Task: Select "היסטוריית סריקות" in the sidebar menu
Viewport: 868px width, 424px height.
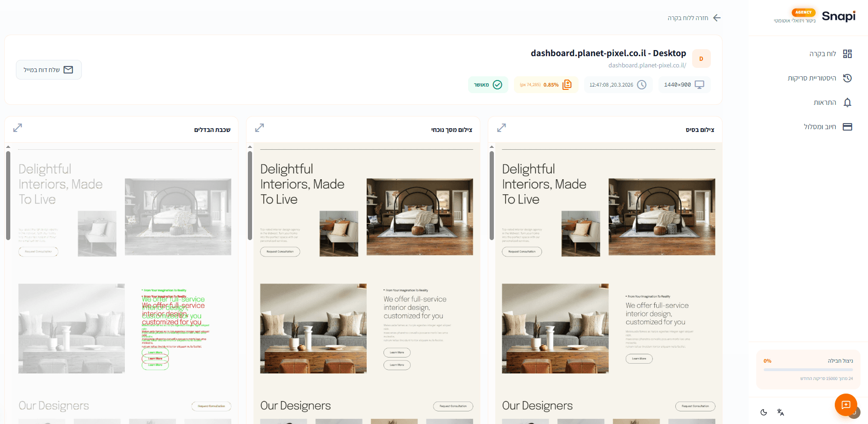Action: (x=819, y=78)
